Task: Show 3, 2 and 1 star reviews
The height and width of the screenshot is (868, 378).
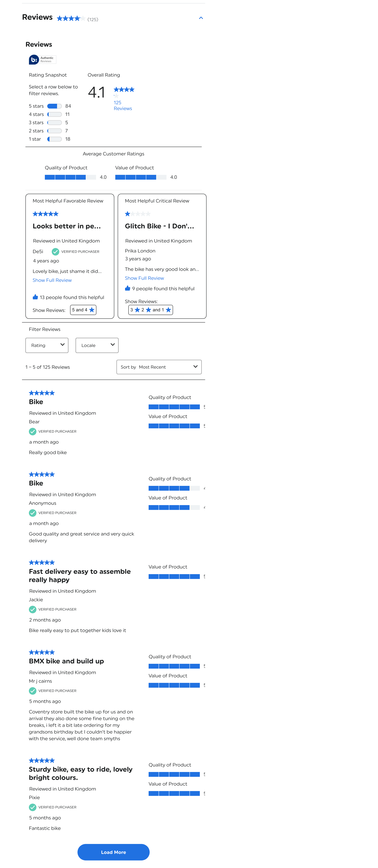Action: (x=150, y=310)
